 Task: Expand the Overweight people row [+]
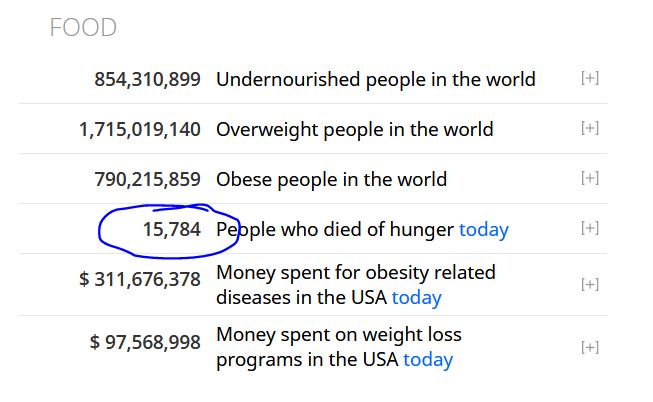590,128
